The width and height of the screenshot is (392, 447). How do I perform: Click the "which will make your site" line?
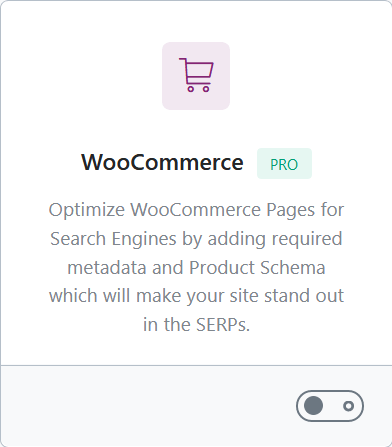(x=155, y=296)
